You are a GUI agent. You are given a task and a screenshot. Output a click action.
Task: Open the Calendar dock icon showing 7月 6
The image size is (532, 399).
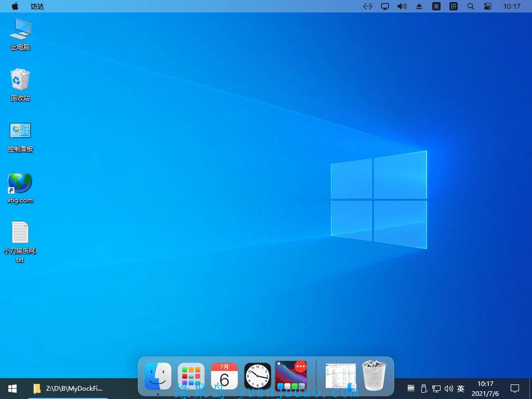pyautogui.click(x=224, y=376)
